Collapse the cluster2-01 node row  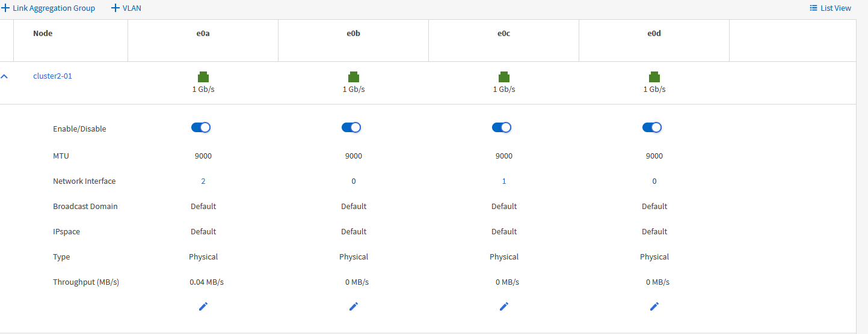pyautogui.click(x=5, y=77)
